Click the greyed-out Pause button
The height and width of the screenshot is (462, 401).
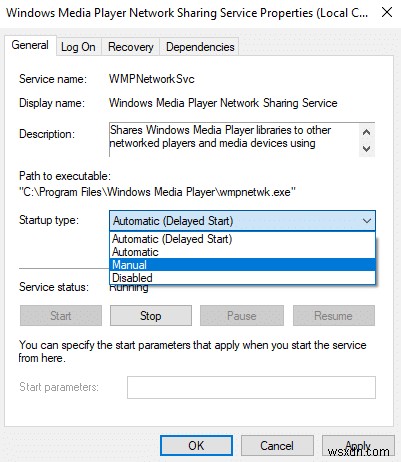point(242,316)
